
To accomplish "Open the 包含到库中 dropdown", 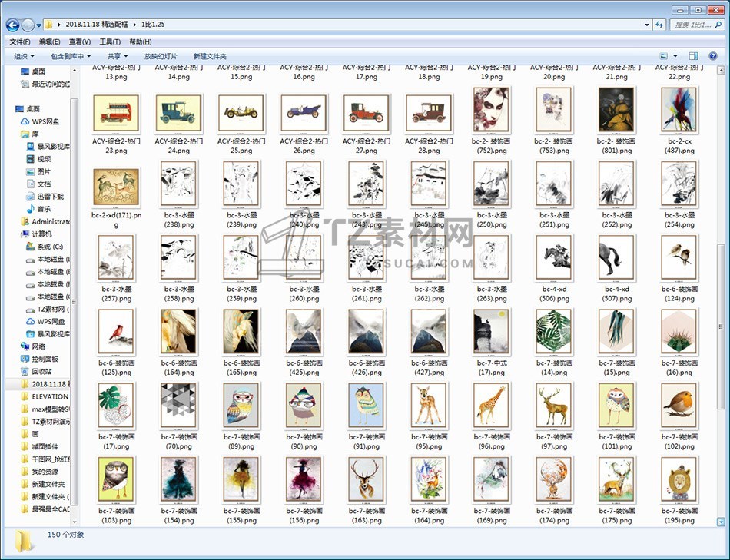I will click(70, 56).
